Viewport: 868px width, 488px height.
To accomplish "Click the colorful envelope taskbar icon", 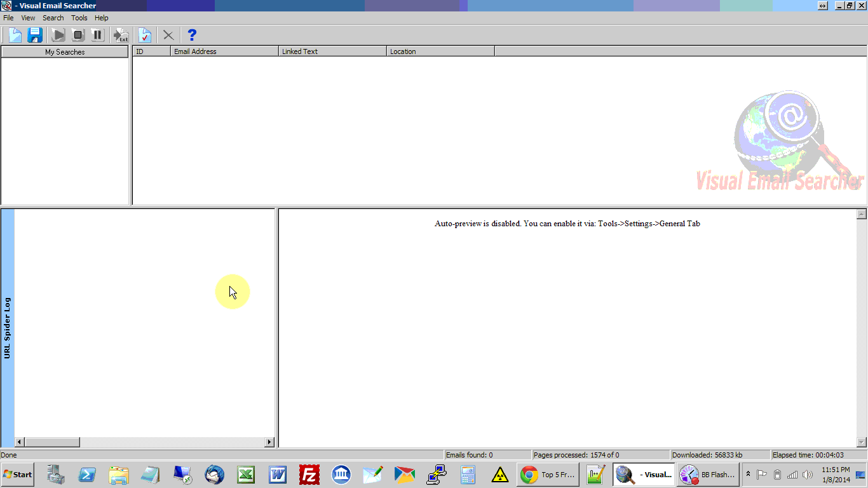I will pos(405,475).
